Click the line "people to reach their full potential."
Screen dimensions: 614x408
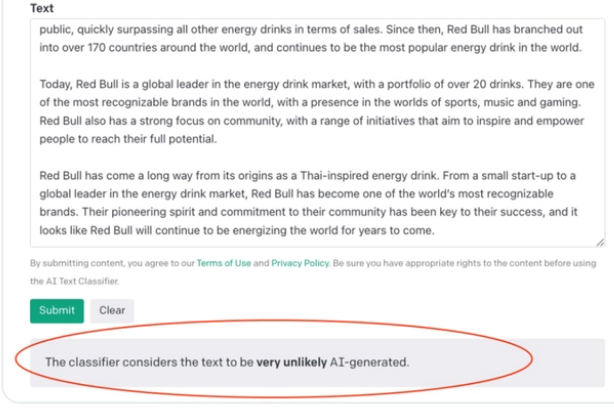128,139
